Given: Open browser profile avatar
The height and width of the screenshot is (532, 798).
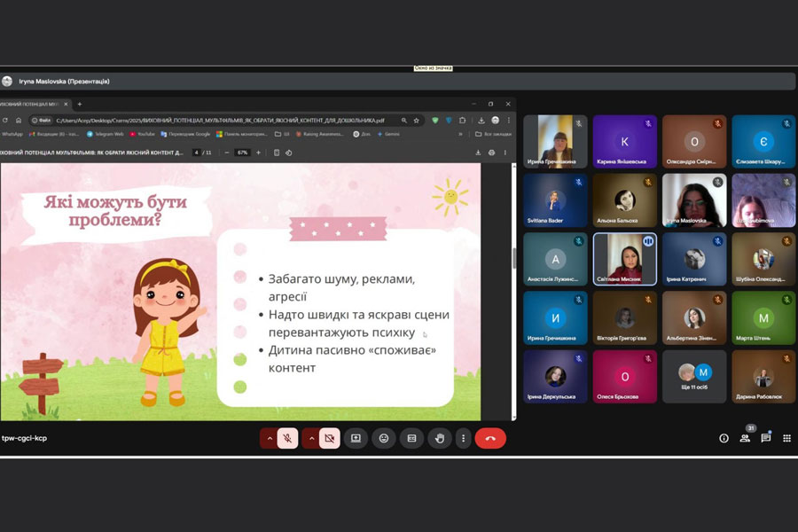Looking at the screenshot, I should pos(495,121).
